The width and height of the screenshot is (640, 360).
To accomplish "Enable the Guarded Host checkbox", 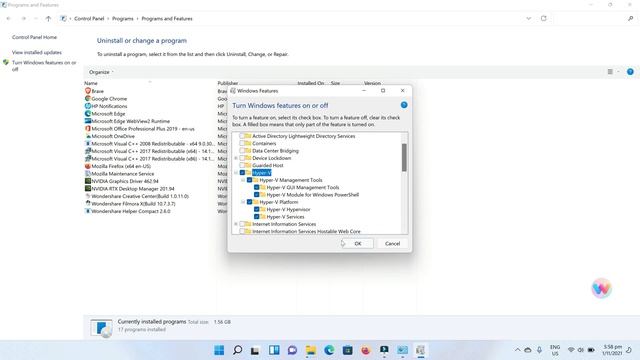I will tap(242, 165).
